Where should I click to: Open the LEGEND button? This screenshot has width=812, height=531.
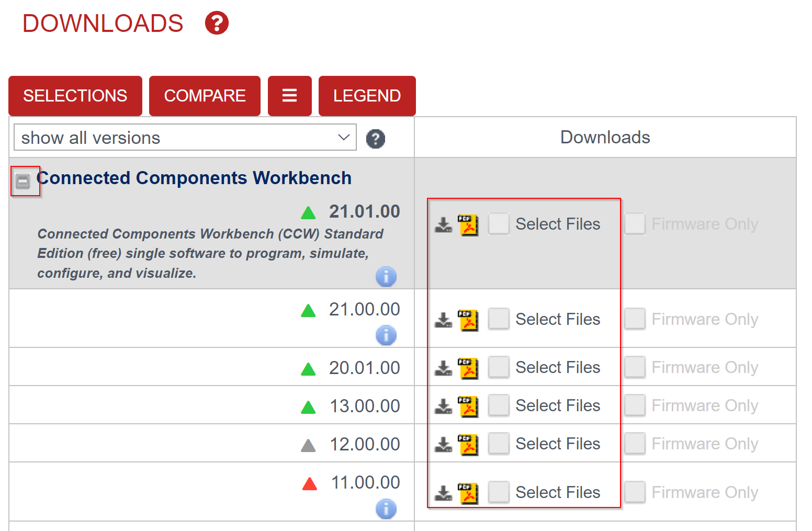(x=367, y=96)
